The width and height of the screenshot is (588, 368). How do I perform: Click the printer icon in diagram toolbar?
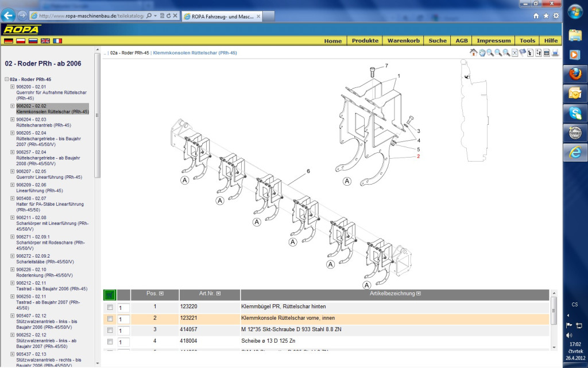555,53
